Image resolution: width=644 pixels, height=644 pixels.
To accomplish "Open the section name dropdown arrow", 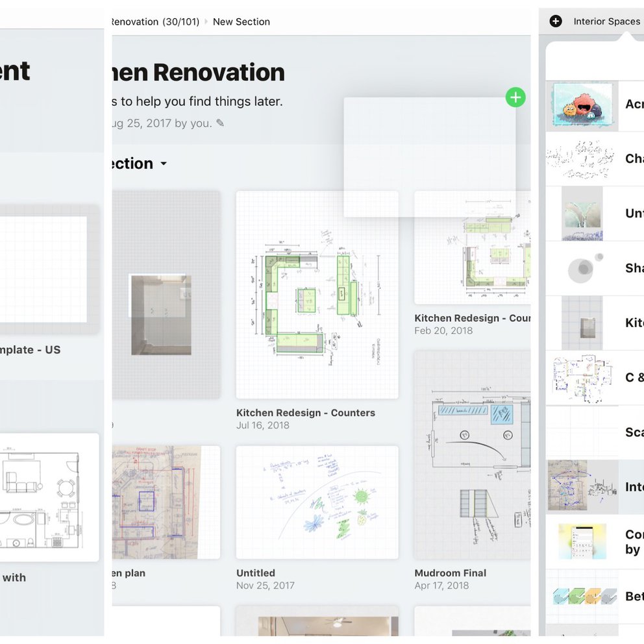I will click(x=163, y=164).
